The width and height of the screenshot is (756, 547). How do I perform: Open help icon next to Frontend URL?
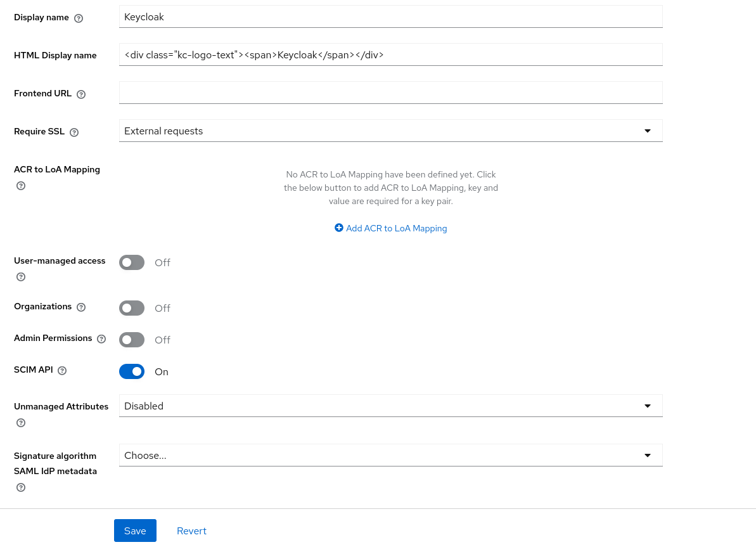(x=81, y=94)
